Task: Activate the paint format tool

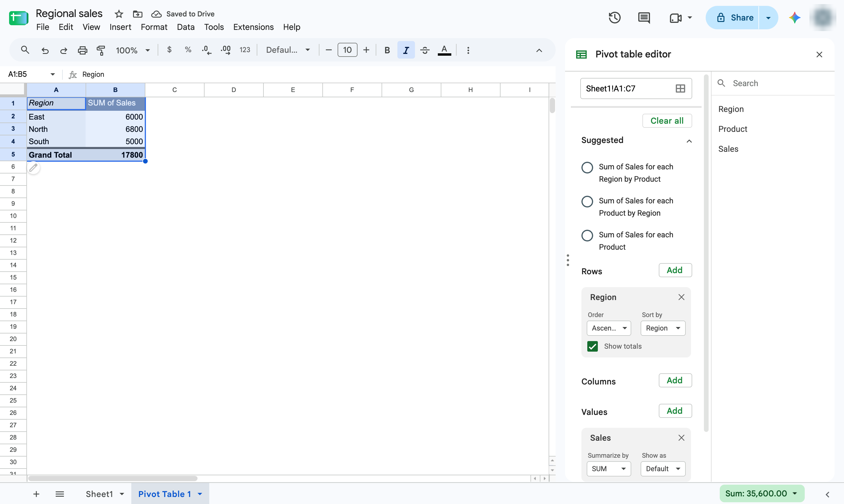Action: (101, 50)
